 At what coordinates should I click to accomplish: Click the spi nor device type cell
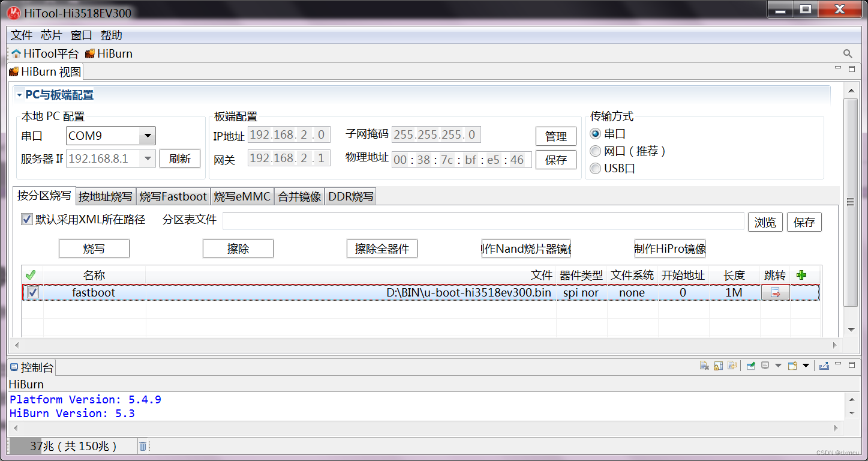pos(581,293)
